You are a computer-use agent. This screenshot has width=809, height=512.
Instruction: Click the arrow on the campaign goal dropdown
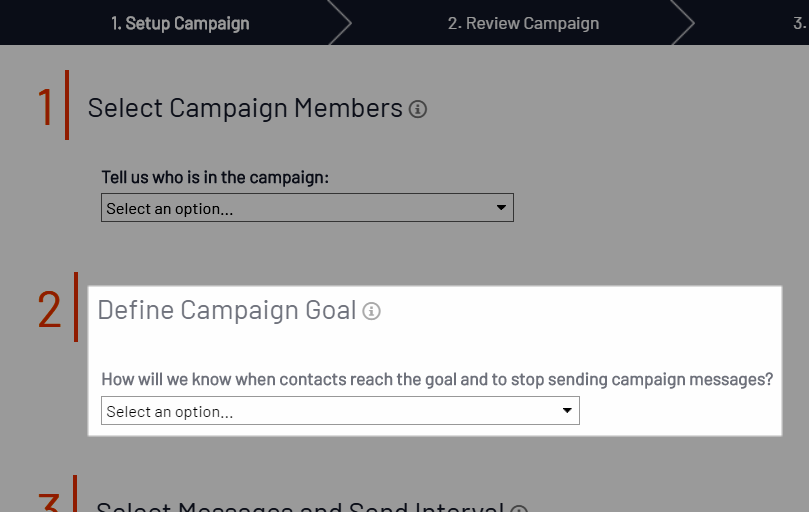click(x=567, y=411)
